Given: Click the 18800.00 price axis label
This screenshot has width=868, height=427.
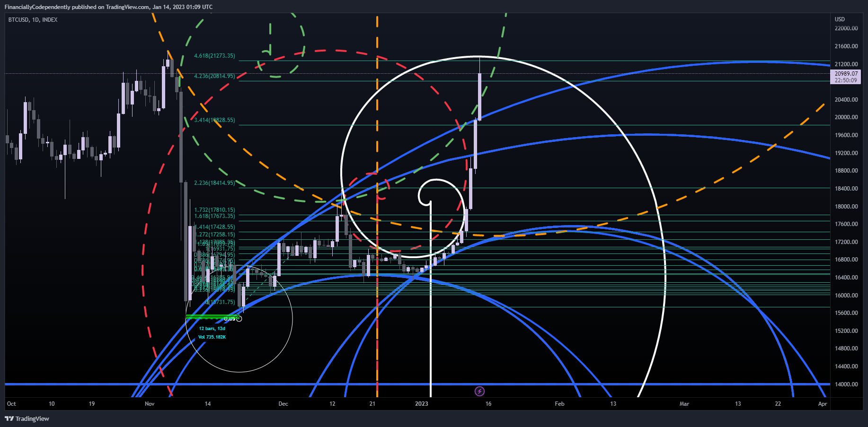Looking at the screenshot, I should coord(846,171).
